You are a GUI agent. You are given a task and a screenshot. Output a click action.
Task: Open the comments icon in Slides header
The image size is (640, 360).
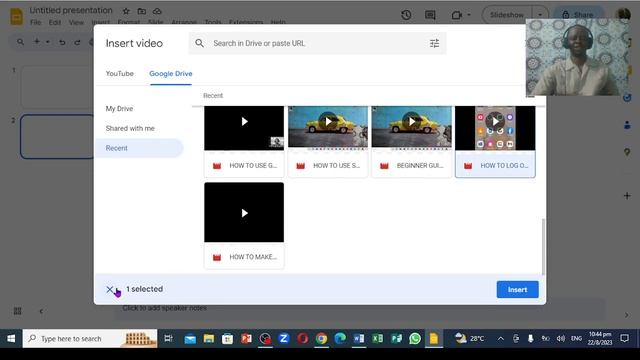(430, 15)
